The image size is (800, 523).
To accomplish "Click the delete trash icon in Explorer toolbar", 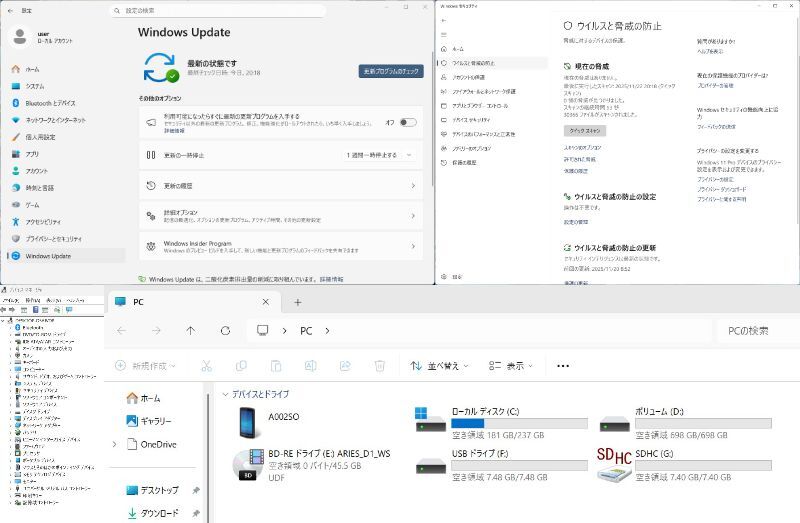I will point(380,365).
